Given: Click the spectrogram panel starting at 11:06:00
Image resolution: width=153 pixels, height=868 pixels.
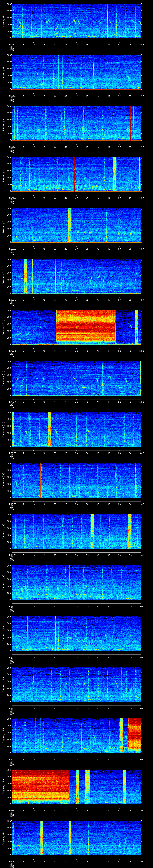Looking at the screenshot, I should point(76,276).
